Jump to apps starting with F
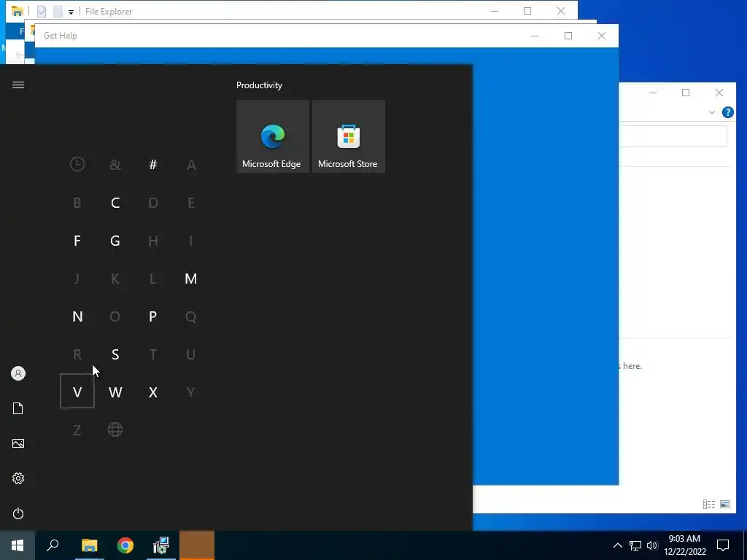Image resolution: width=747 pixels, height=560 pixels. click(77, 241)
